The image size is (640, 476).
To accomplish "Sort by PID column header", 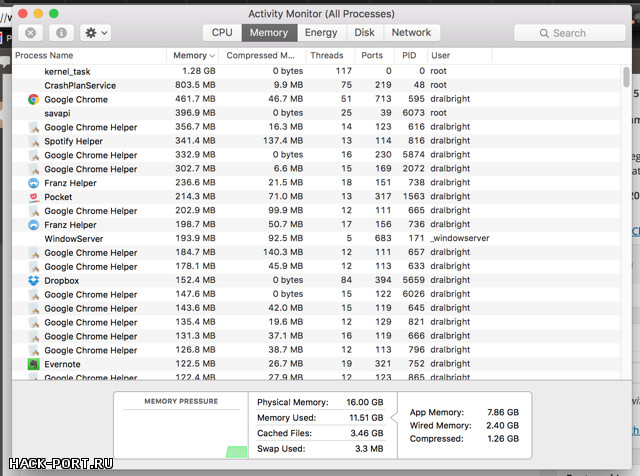I will pyautogui.click(x=409, y=56).
